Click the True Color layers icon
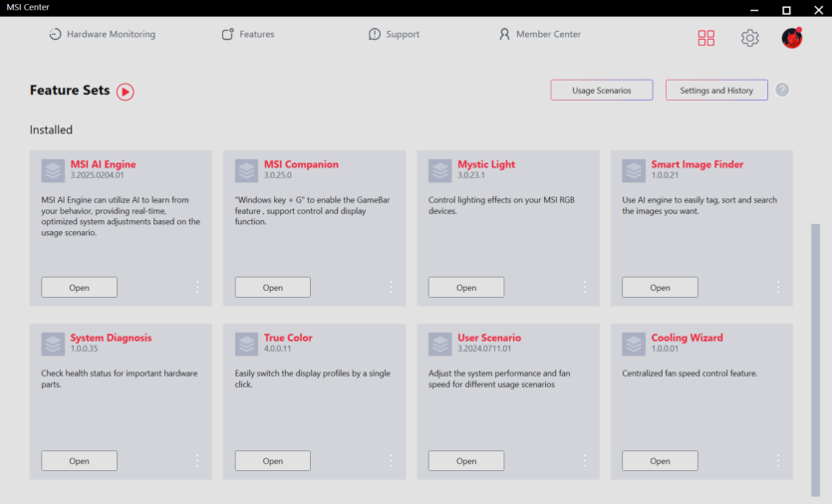The image size is (832, 504). [247, 345]
